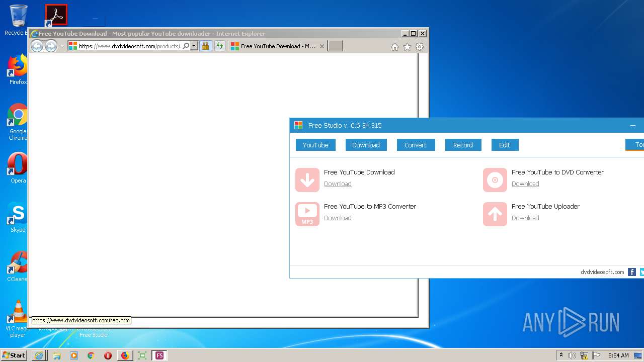Image resolution: width=644 pixels, height=362 pixels.
Task: Minimize the Free Studio window
Action: 633,125
